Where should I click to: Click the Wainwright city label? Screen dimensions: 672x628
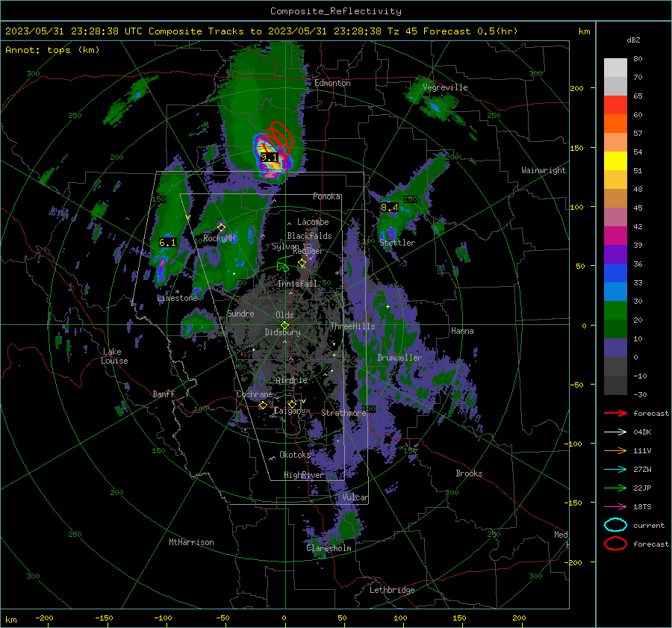click(544, 170)
